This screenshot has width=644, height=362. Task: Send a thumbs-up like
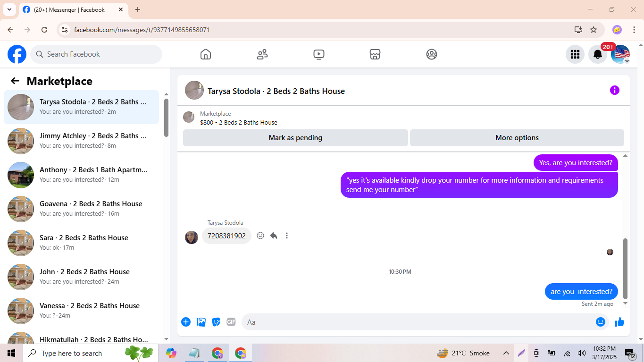tap(619, 322)
